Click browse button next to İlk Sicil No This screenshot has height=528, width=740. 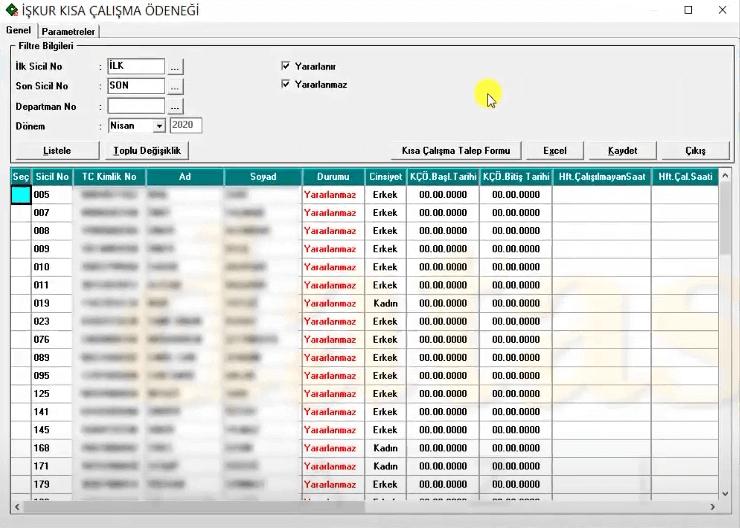click(x=175, y=67)
